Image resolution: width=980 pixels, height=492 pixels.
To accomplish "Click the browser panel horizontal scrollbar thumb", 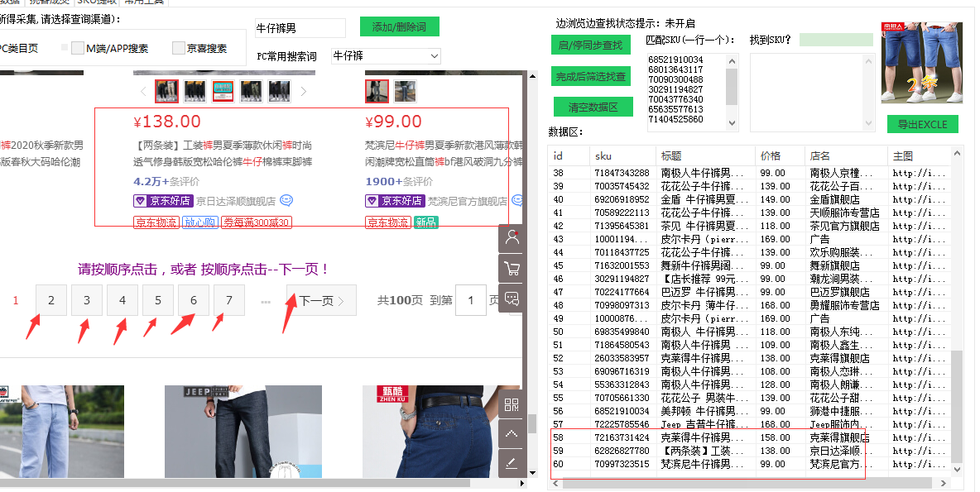I will 234,483.
